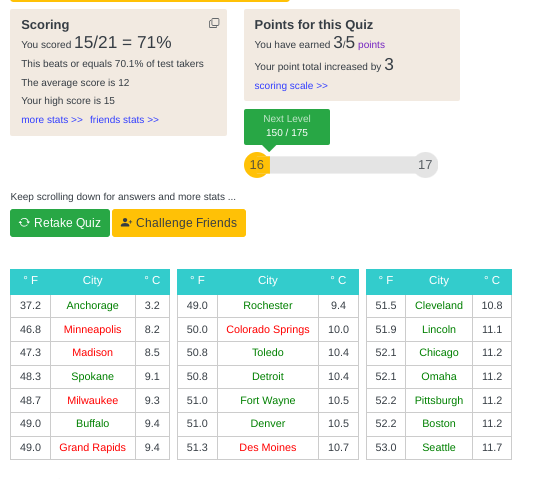Select the Minneapolis city cell

click(93, 329)
